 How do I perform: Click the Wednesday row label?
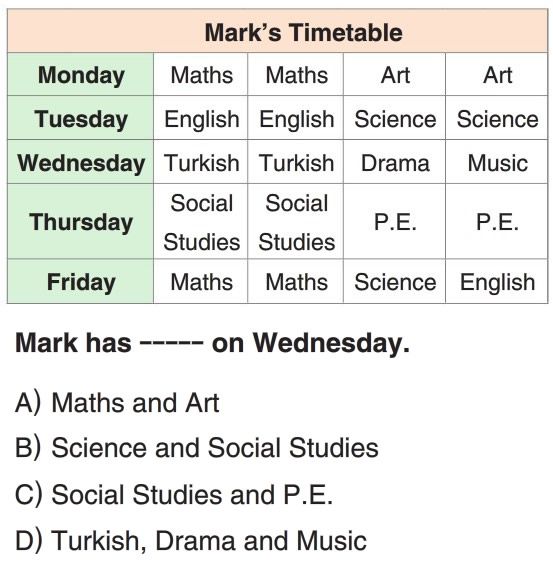[80, 162]
